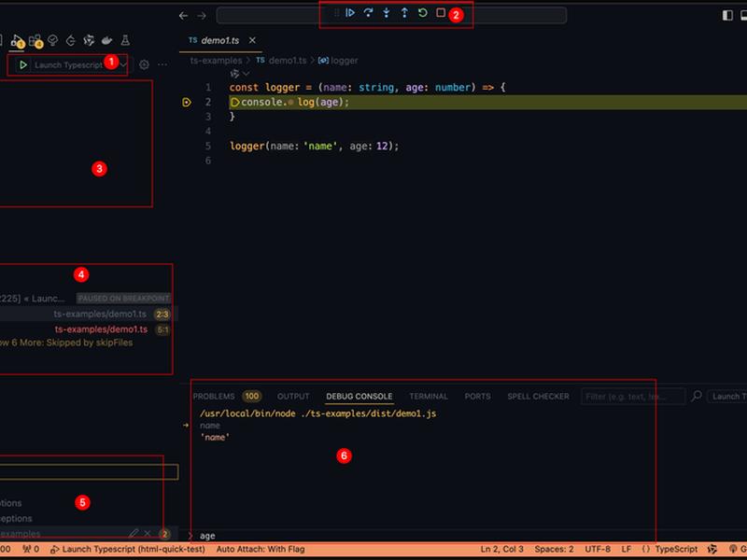Select call stack frame demo1.ts 5:1
Viewport: 747px width, 560px height.
click(89, 329)
